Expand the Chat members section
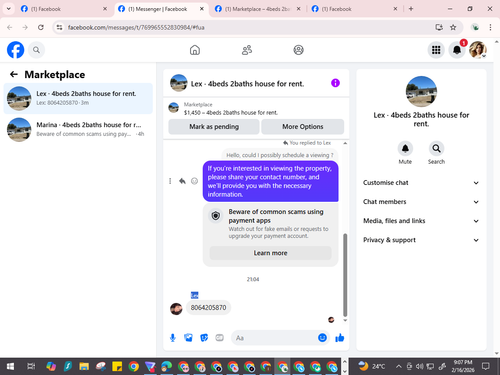This screenshot has height=375, width=500. [x=421, y=202]
